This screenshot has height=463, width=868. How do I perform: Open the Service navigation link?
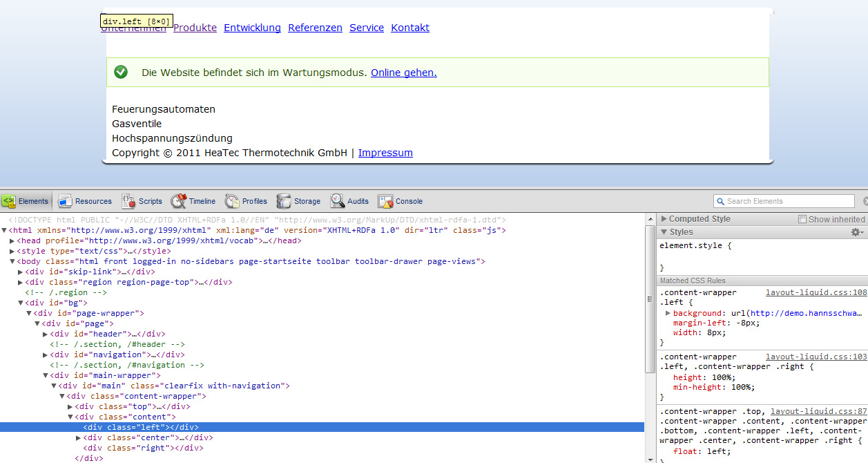tap(367, 28)
